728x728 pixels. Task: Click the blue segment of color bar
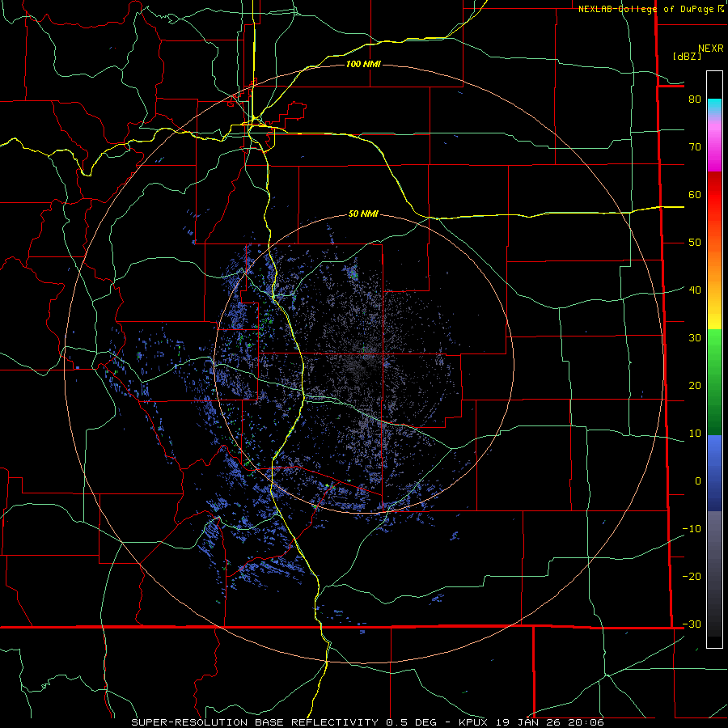tap(714, 473)
